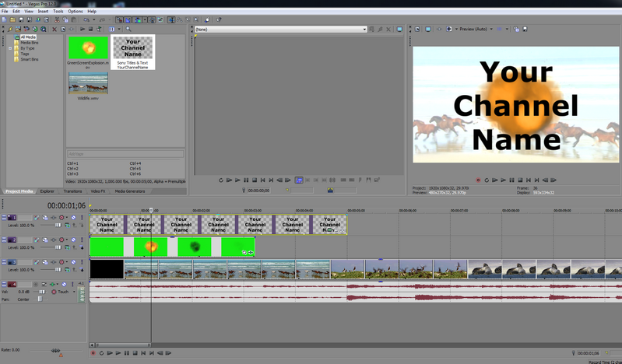Screen dimensions: 622x364
Task: Toggle Automatic Crossfades toolbar button
Action: point(128,19)
